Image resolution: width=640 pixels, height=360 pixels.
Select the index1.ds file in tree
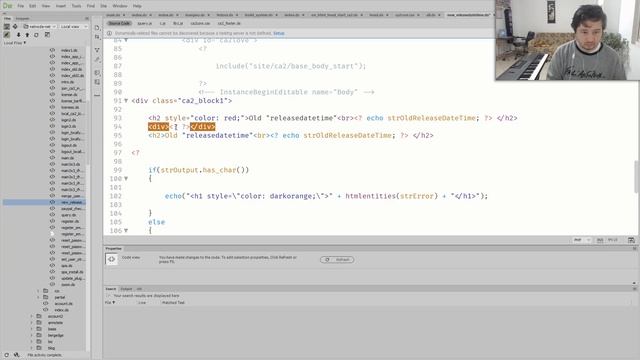(69, 50)
